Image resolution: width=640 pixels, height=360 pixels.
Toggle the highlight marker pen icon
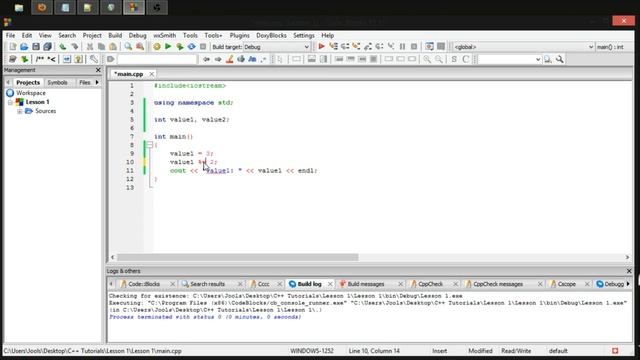click(x=229, y=60)
